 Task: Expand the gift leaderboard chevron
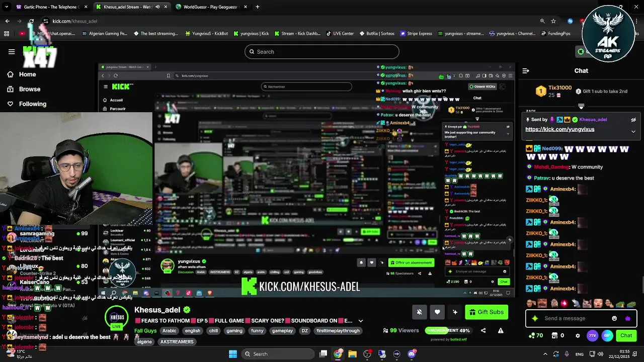[581, 107]
